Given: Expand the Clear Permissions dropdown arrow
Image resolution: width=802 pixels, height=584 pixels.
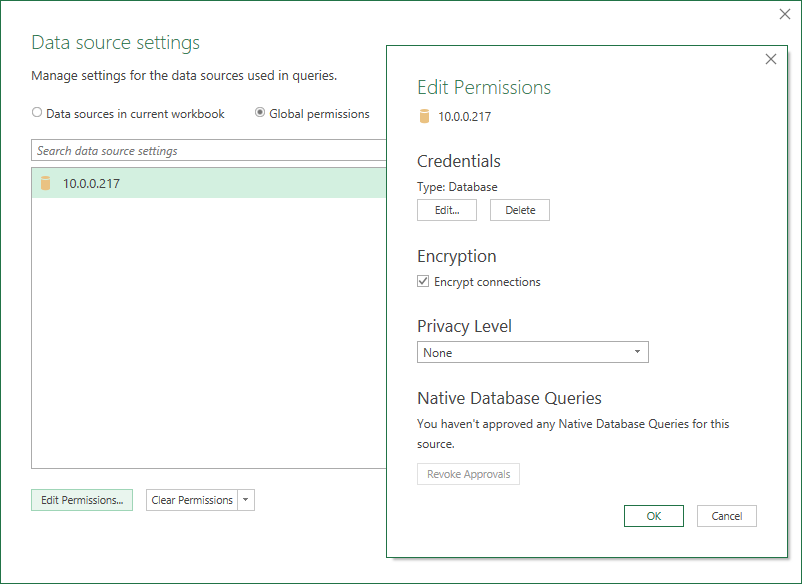Looking at the screenshot, I should pos(246,500).
